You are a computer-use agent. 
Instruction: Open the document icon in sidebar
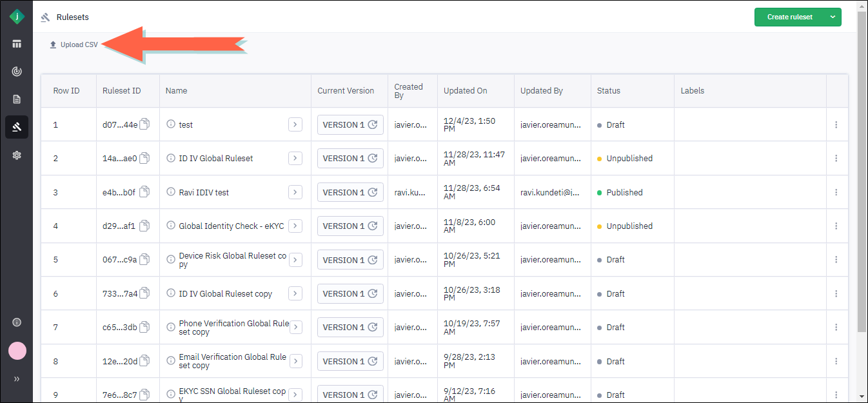click(x=17, y=99)
